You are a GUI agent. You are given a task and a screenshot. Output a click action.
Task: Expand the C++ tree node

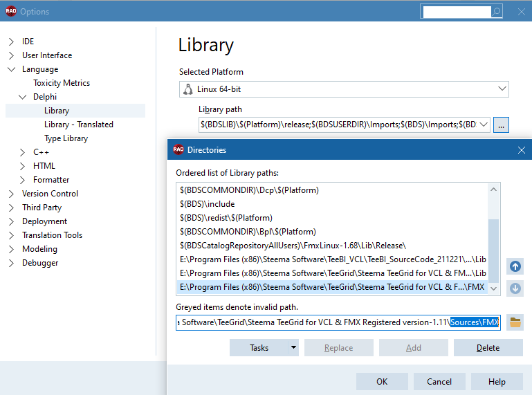click(22, 152)
